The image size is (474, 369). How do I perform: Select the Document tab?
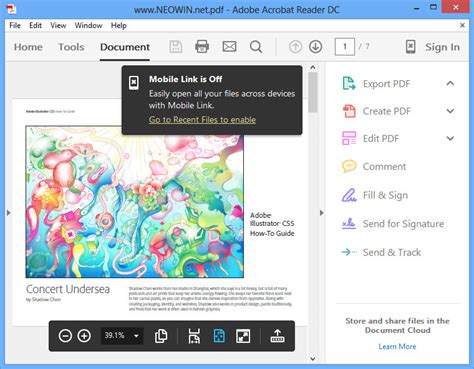125,47
